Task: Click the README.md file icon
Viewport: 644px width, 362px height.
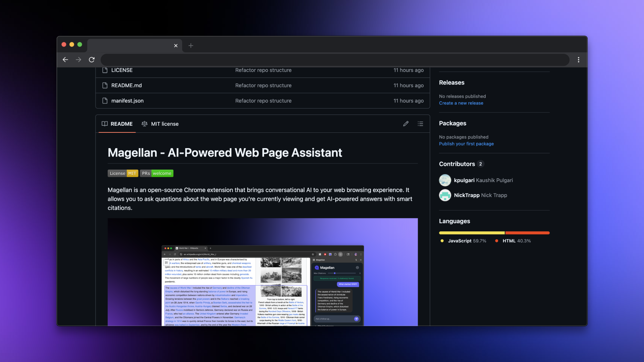Action: coord(105,85)
